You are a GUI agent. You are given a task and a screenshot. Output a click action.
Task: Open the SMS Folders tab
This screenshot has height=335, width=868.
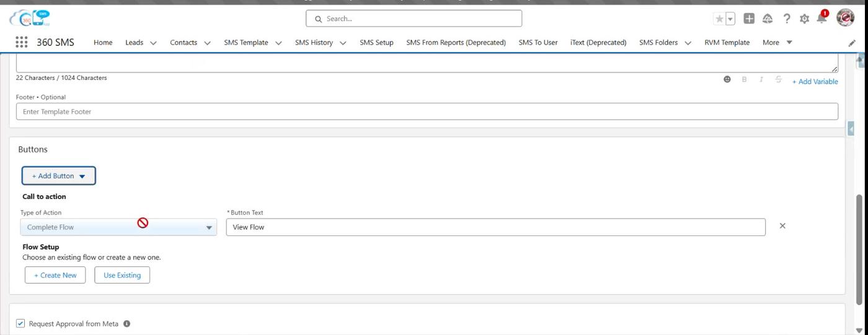click(x=658, y=42)
